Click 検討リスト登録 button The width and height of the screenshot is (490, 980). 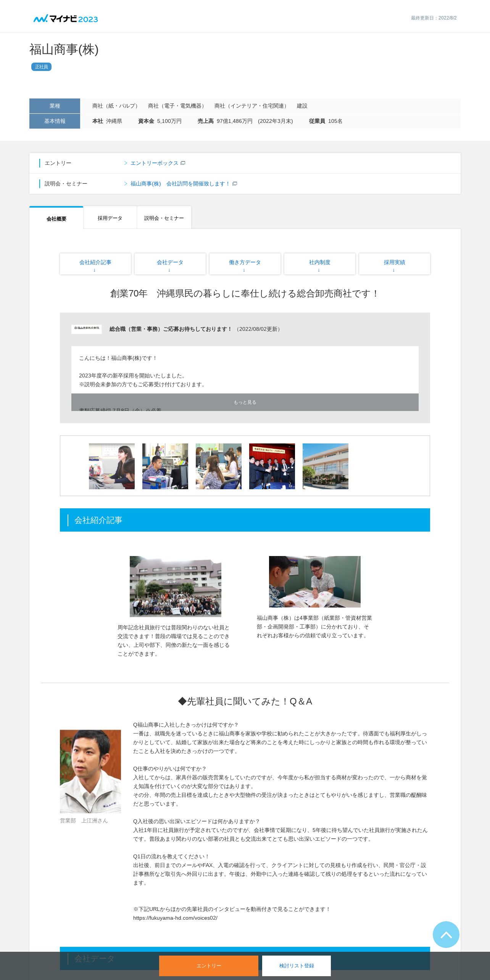297,966
